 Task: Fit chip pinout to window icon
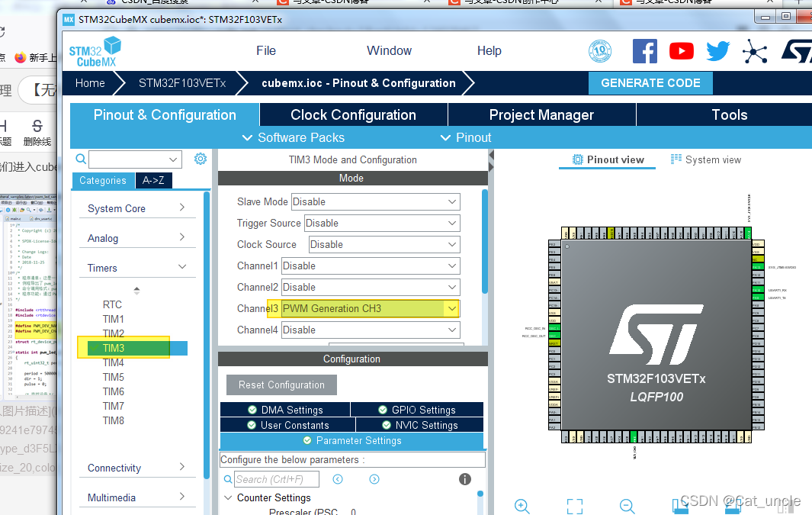tap(575, 506)
